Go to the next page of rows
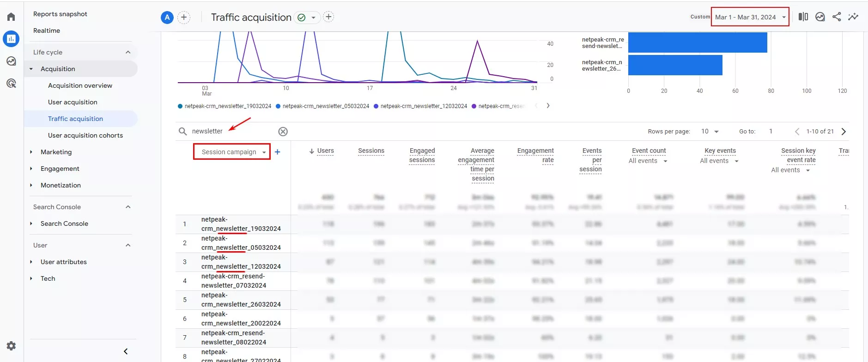The width and height of the screenshot is (868, 362). click(844, 132)
